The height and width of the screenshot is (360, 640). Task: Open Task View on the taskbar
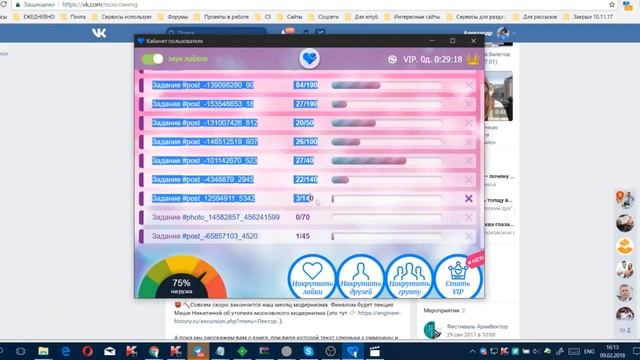[x=21, y=351]
